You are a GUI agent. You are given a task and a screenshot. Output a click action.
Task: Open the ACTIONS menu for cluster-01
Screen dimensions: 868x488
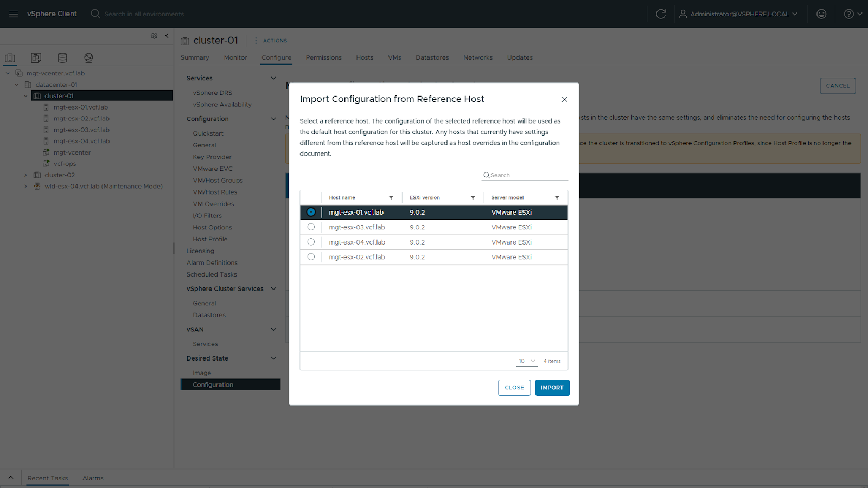click(275, 41)
